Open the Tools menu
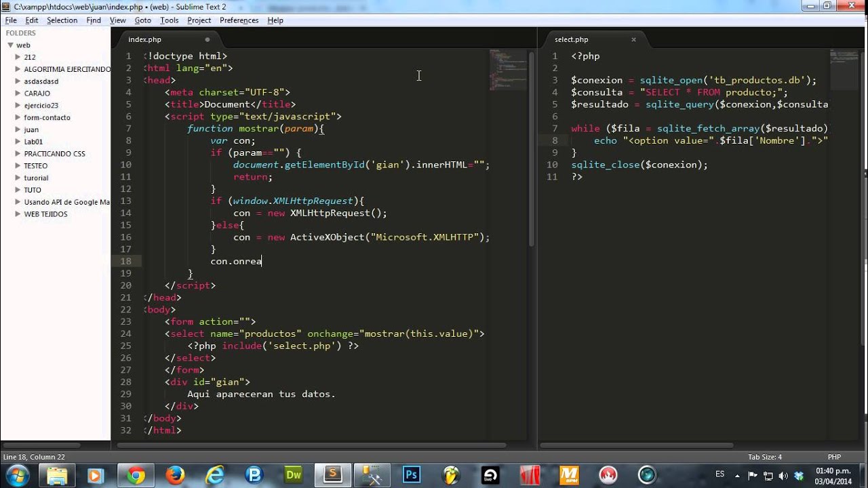The width and height of the screenshot is (868, 488). [169, 20]
